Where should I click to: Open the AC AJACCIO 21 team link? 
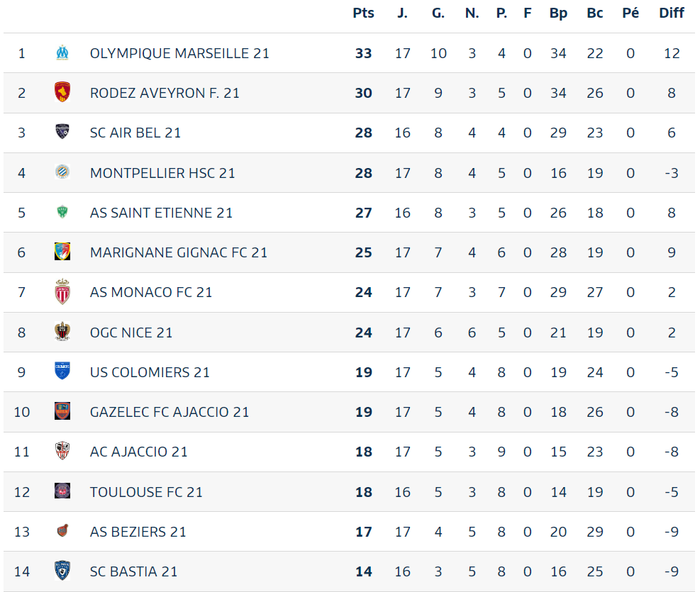click(139, 452)
